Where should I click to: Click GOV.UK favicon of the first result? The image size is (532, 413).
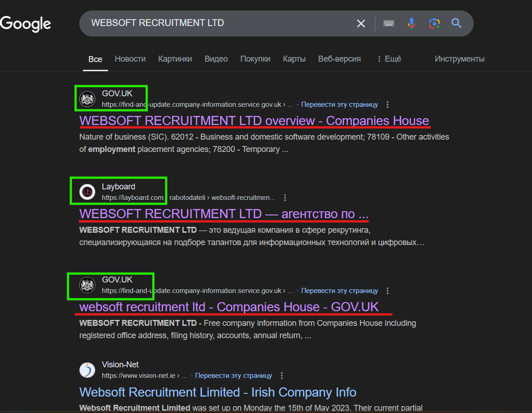(87, 99)
